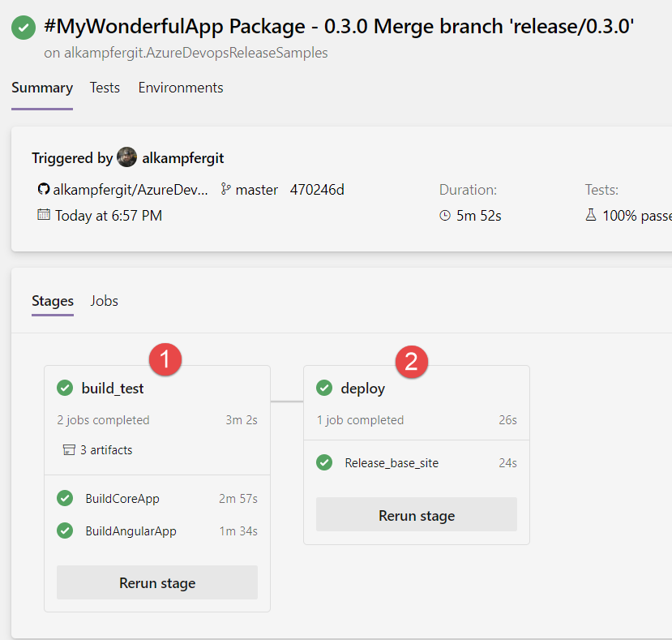Rerun the deploy stage
This screenshot has width=672, height=640.
[416, 515]
